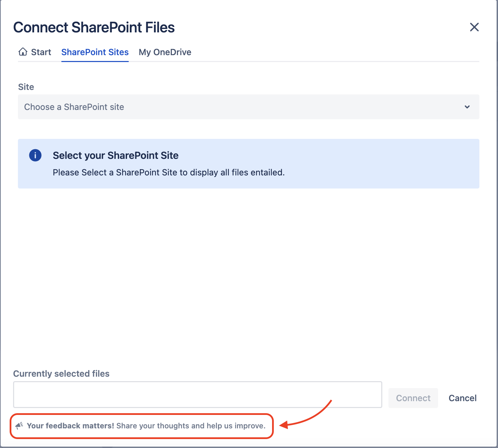Close the Connect SharePoint Files dialog
The image size is (498, 448).
coord(474,27)
